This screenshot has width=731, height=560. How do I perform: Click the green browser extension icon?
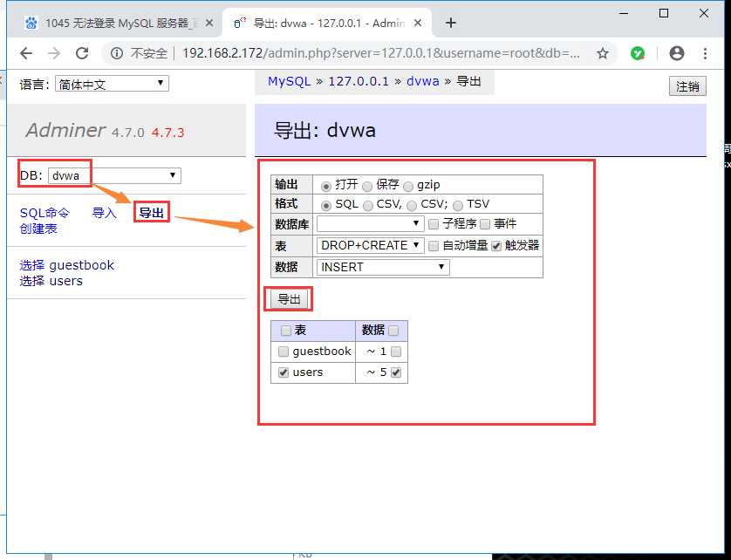coord(638,53)
